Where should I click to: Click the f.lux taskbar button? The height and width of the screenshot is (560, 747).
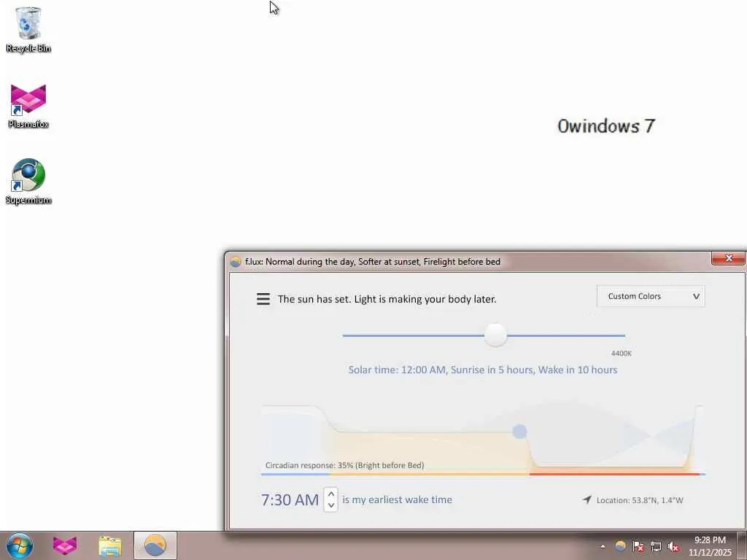[x=155, y=545]
